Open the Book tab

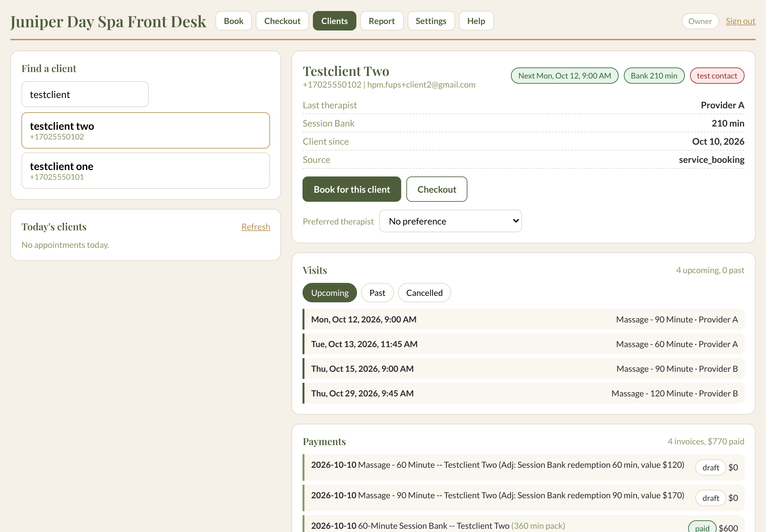pyautogui.click(x=233, y=21)
